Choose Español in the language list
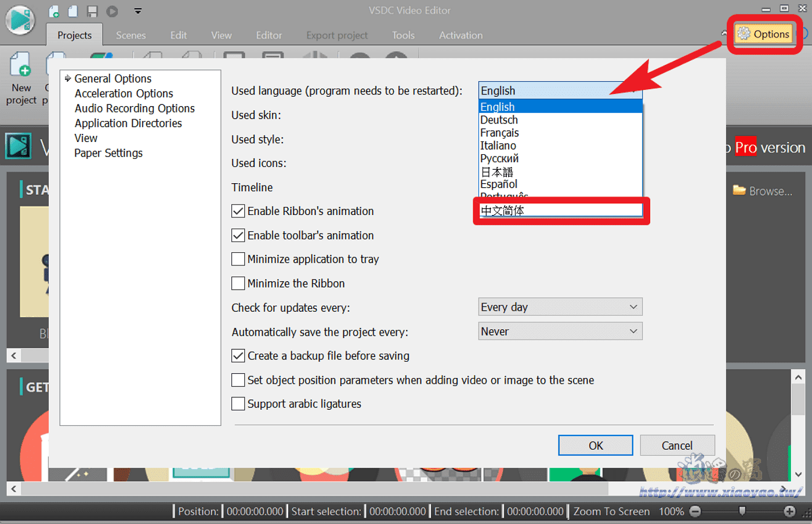 tap(560, 184)
